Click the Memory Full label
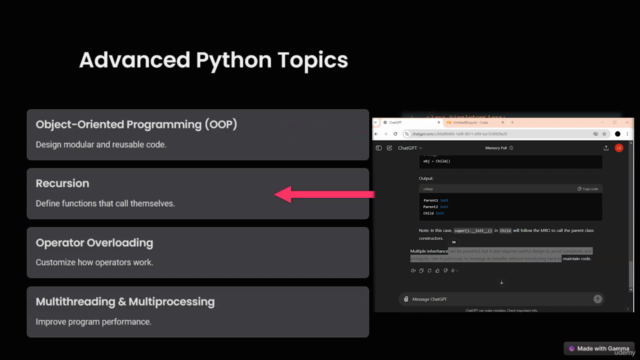The image size is (640, 360). 496,148
